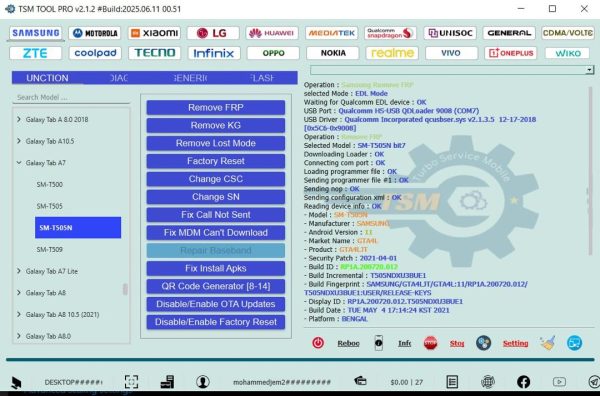Click the red Stop sign icon
This screenshot has height=396, width=600.
[x=430, y=343]
